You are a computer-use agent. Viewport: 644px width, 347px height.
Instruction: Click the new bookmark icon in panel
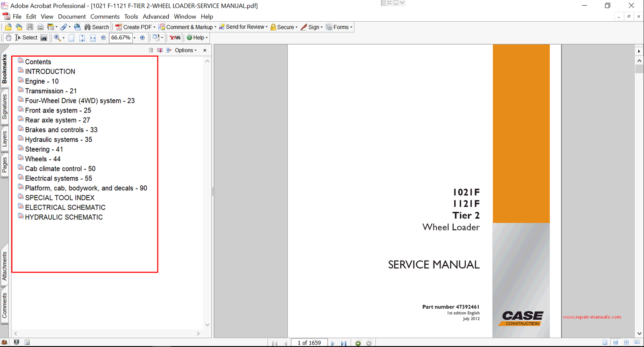point(160,50)
